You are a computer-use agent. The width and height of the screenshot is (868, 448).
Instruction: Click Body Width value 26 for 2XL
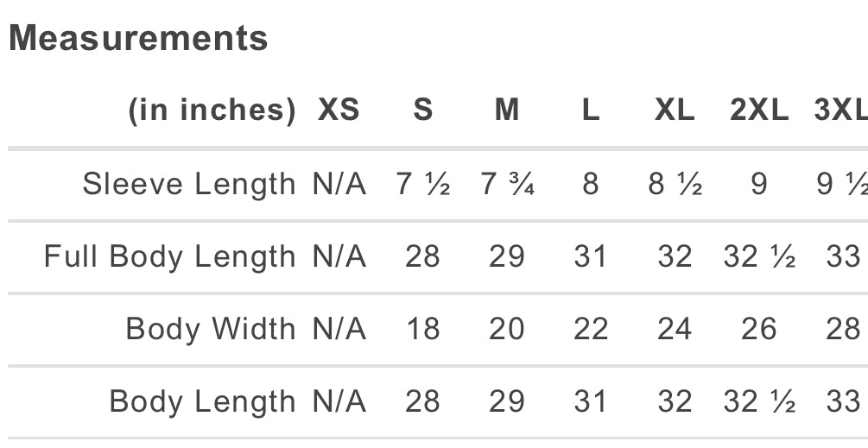[x=759, y=329]
